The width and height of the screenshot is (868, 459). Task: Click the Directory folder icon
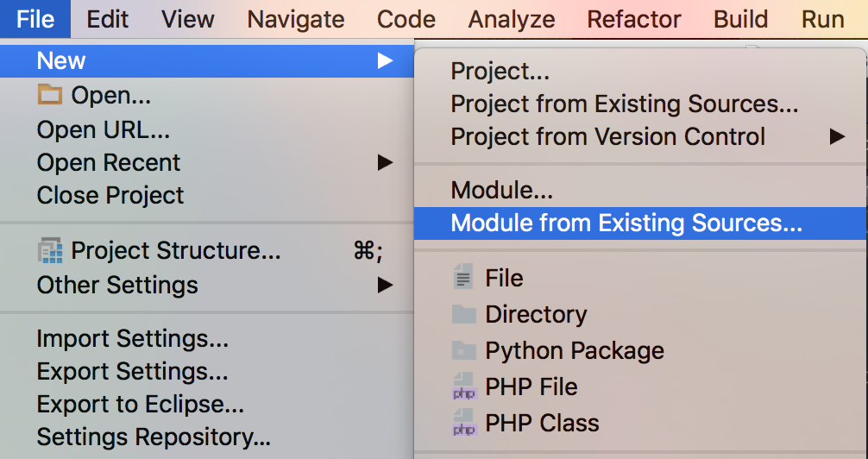464,315
